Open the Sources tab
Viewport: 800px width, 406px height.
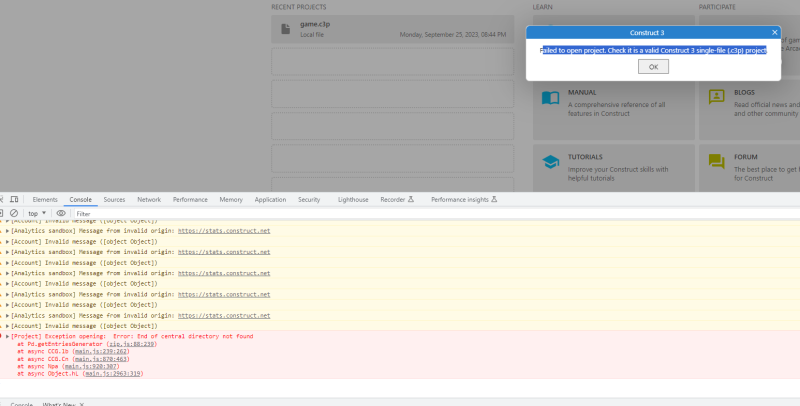(114, 199)
